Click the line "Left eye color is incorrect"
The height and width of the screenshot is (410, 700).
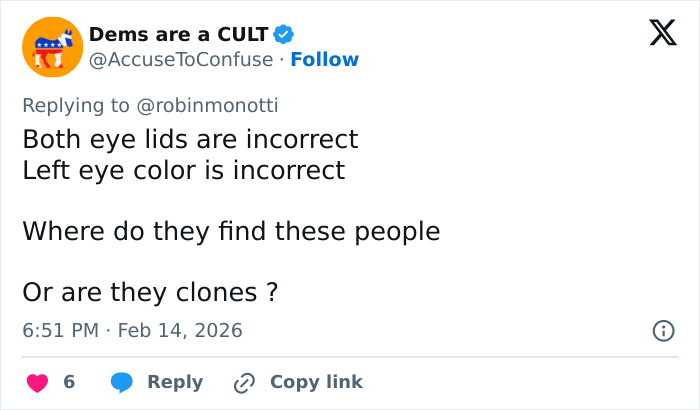tap(183, 170)
